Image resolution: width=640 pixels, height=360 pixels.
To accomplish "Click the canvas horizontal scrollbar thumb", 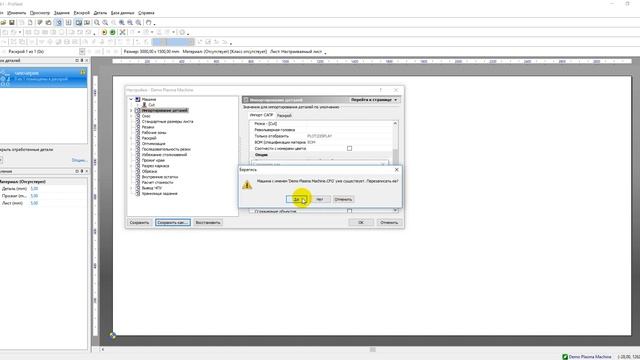I will click(373, 350).
